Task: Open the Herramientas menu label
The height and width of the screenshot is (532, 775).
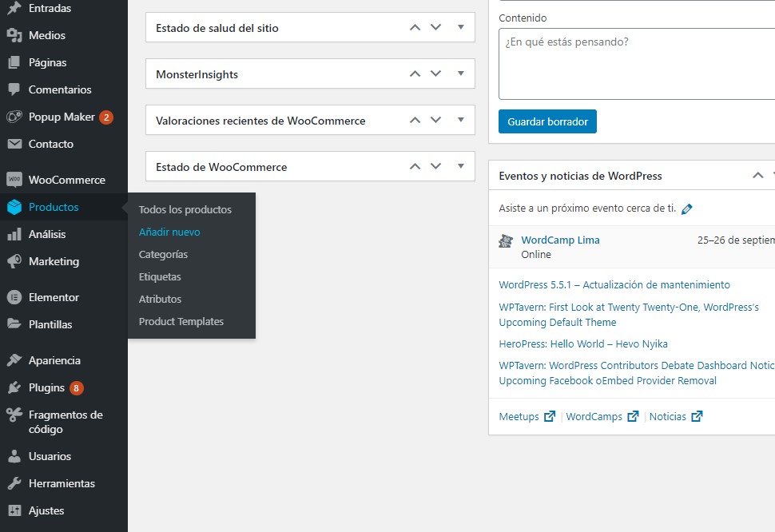Action: pyautogui.click(x=62, y=483)
